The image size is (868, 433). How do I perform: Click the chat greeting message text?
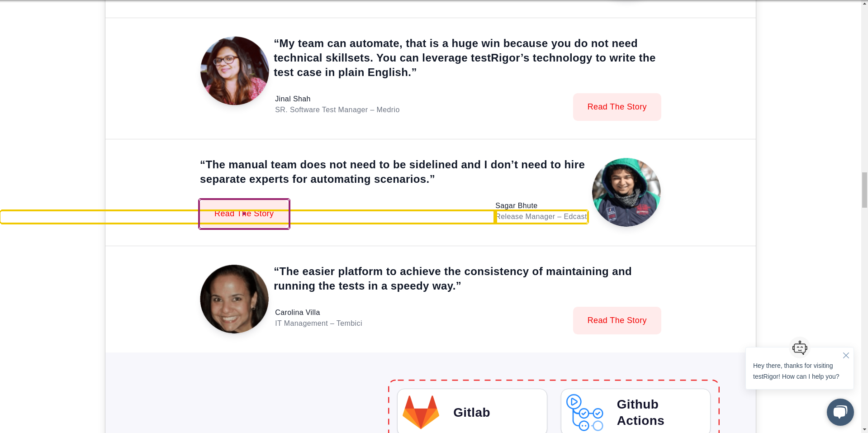click(x=796, y=371)
